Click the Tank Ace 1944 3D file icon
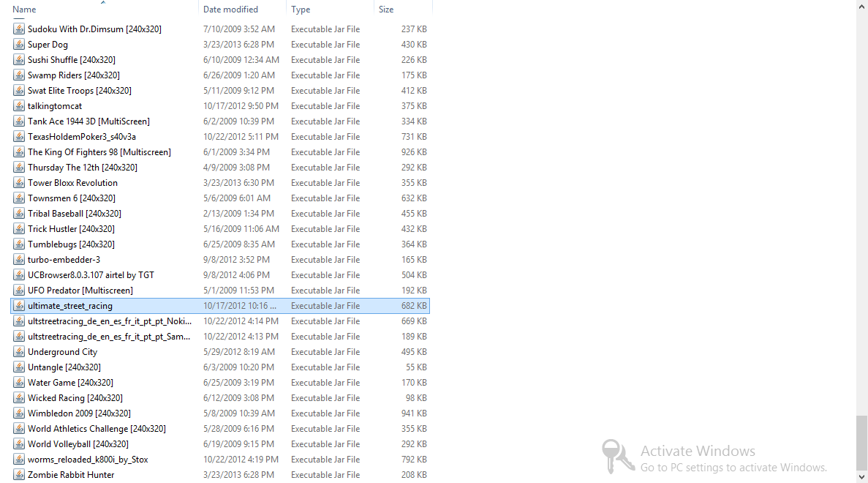The width and height of the screenshot is (868, 483). pos(19,121)
